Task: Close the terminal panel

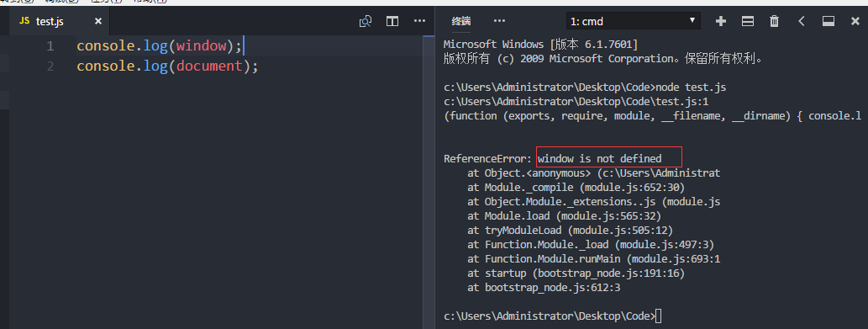Action: 855,21
